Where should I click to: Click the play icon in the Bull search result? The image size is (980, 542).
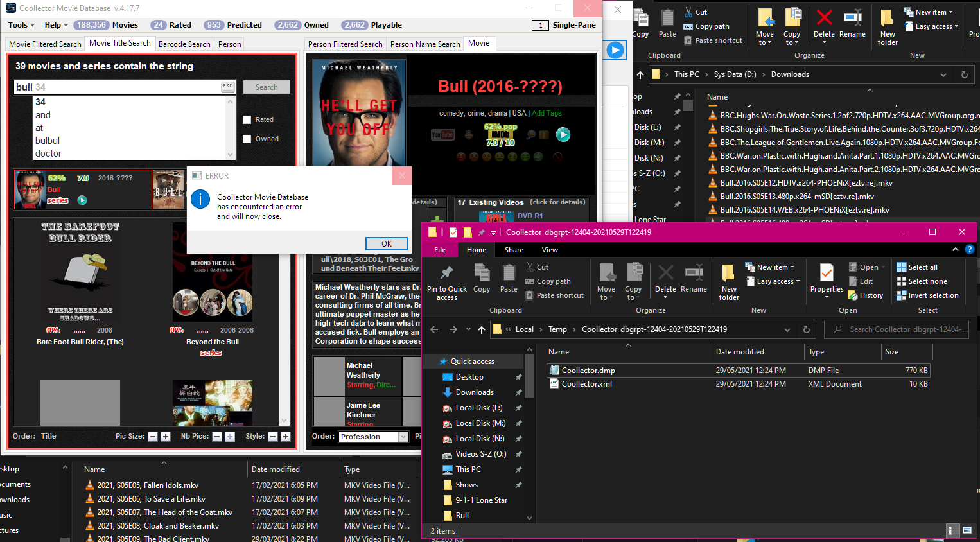tap(82, 200)
